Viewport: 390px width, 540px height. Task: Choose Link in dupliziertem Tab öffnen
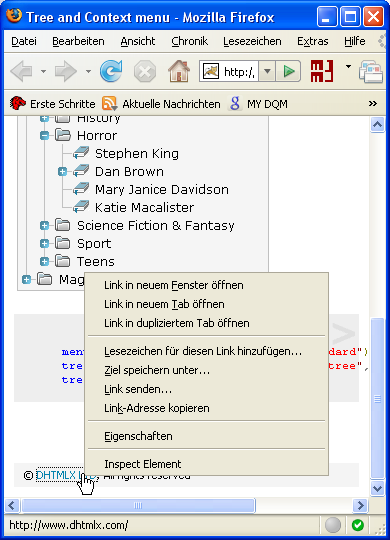207,323
